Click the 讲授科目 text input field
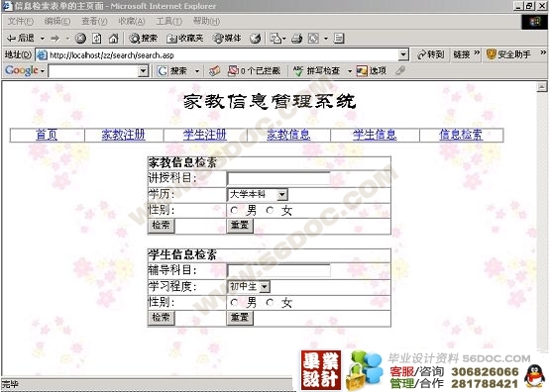The width and height of the screenshot is (550, 392). (x=278, y=178)
